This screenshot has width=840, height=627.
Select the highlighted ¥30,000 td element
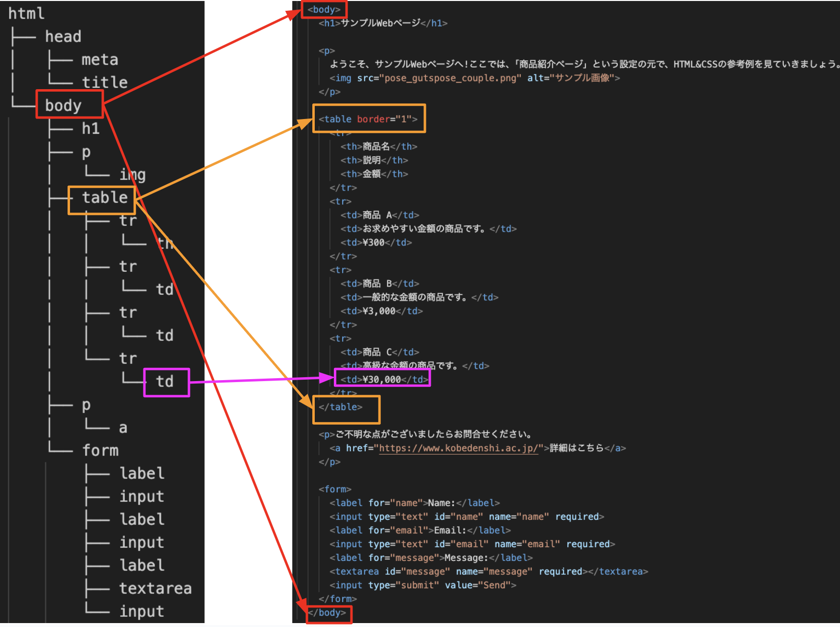[x=382, y=379]
